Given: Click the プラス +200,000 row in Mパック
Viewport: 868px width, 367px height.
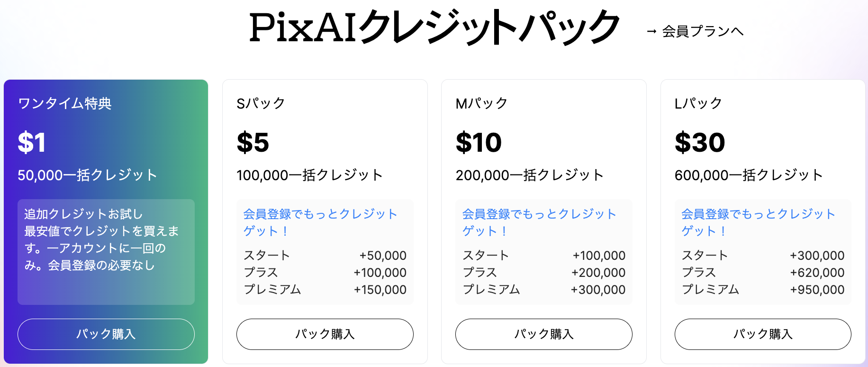Looking at the screenshot, I should coord(544,273).
